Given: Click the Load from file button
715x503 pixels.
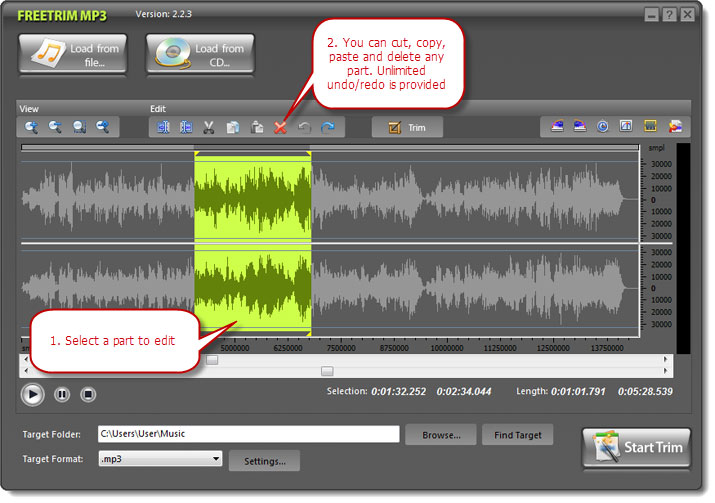Looking at the screenshot, I should (x=73, y=53).
